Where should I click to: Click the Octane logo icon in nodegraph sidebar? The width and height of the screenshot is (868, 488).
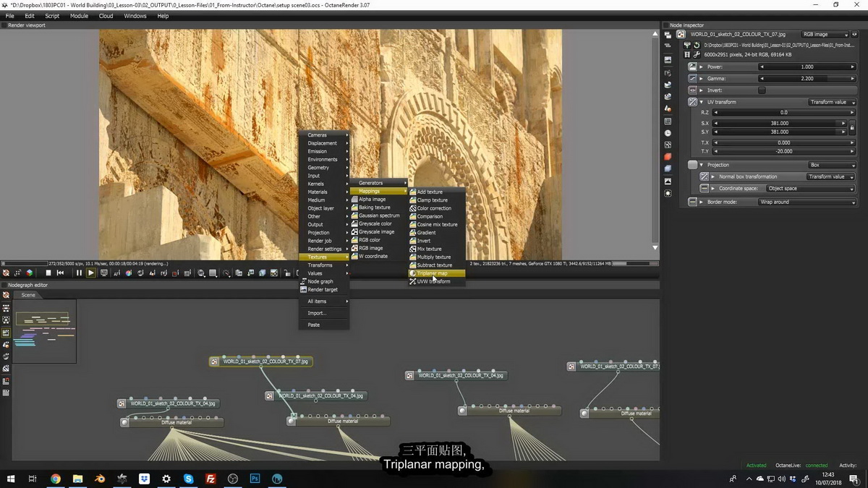click(6, 295)
